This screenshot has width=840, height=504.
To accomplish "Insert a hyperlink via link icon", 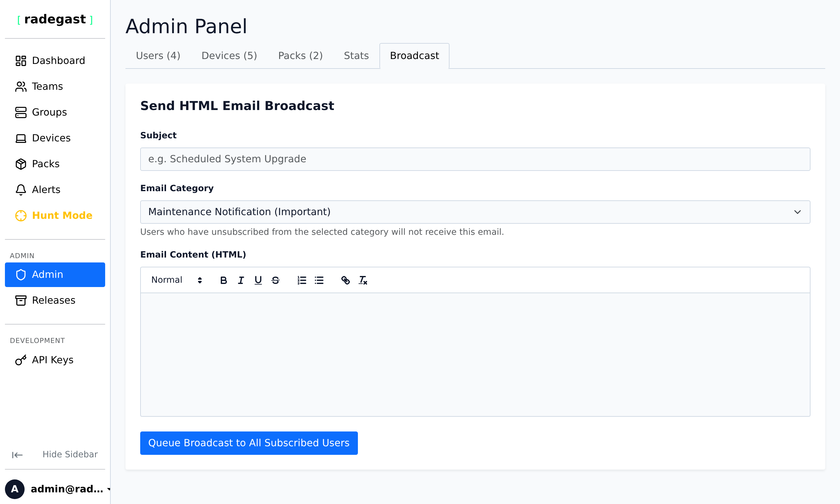I will click(x=346, y=280).
